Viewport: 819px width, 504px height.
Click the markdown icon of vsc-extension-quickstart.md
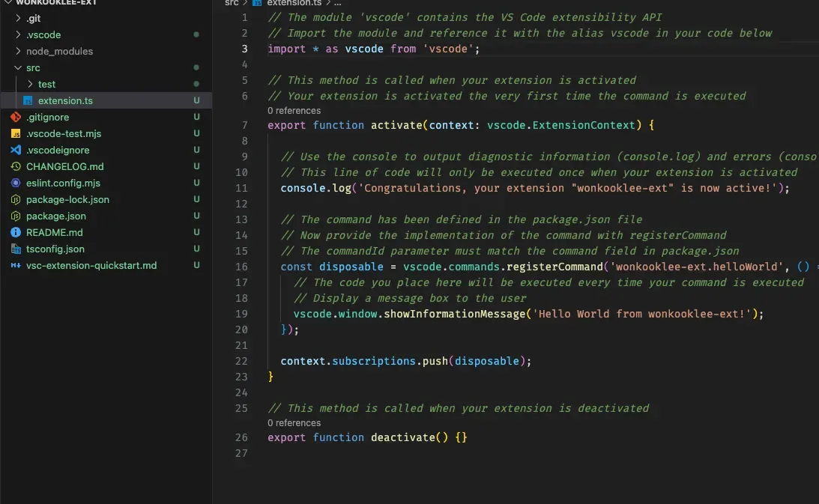16,265
